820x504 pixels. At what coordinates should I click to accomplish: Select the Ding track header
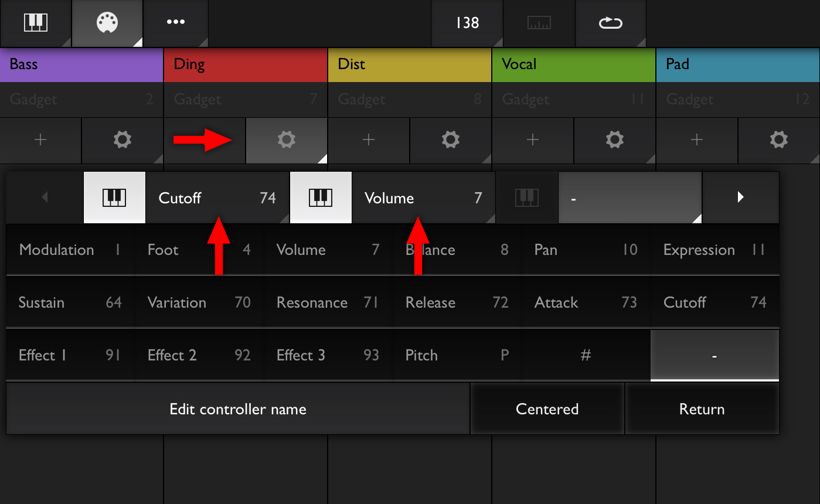[245, 64]
